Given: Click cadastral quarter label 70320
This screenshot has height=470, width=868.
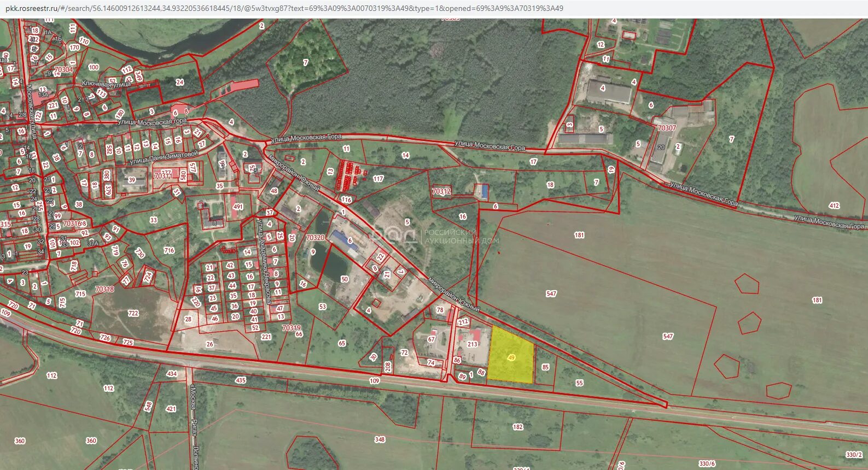Looking at the screenshot, I should click(x=315, y=238).
